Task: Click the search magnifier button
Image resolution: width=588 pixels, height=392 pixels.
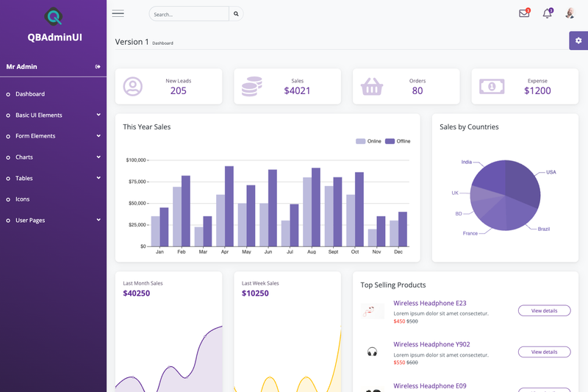Action: [236, 14]
